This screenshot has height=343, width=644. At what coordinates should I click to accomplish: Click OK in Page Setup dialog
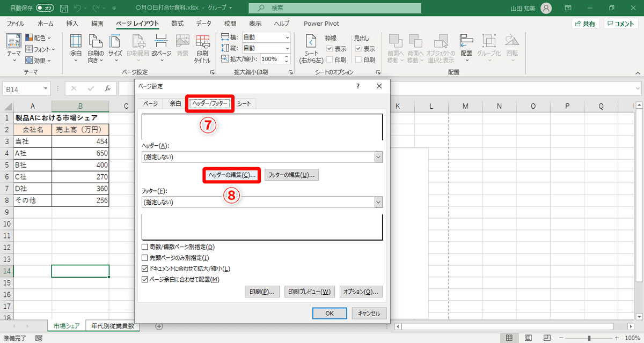330,314
